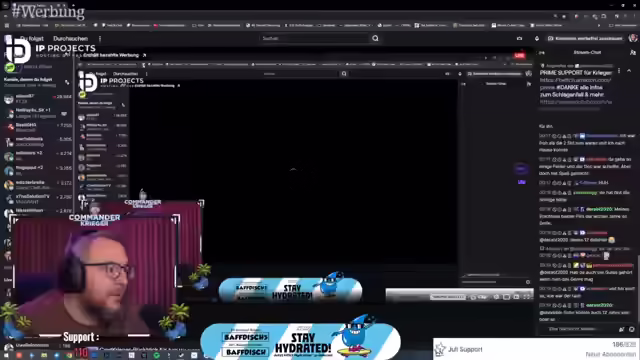Open the browser apps grid icon
Image resolution: width=640 pixels, height=360 pixels.
[7, 25]
